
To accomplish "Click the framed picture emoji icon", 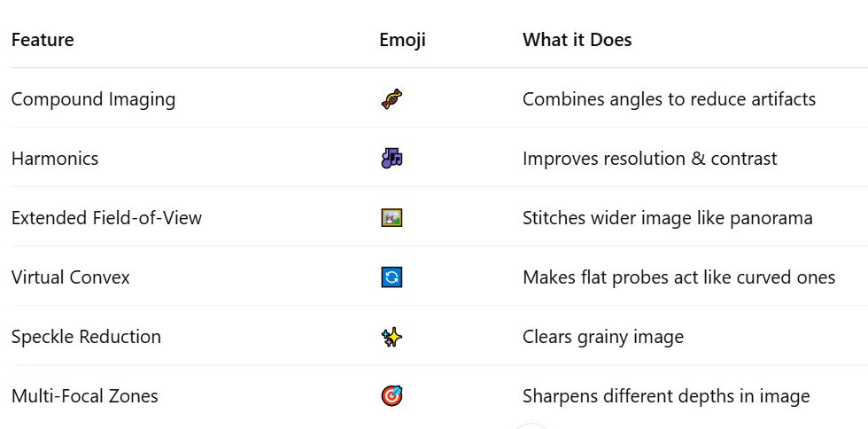I will tap(391, 218).
